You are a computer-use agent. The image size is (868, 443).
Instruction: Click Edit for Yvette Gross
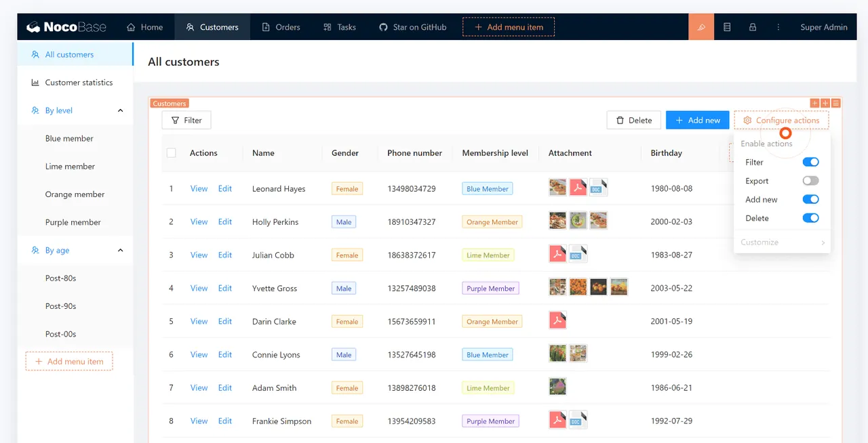[225, 288]
